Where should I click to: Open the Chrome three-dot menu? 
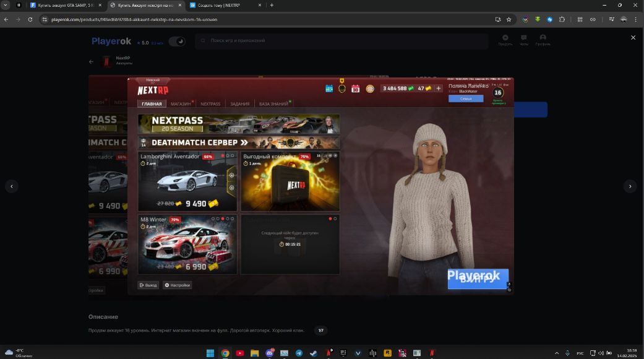tap(636, 19)
